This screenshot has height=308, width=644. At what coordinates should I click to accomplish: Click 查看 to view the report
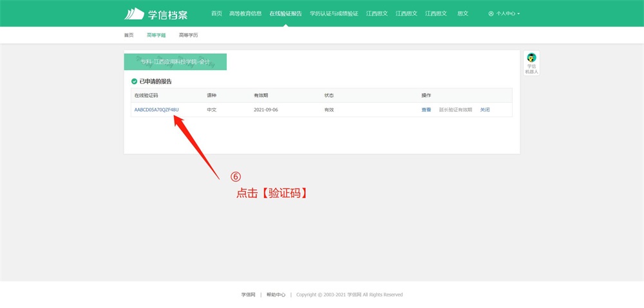426,110
